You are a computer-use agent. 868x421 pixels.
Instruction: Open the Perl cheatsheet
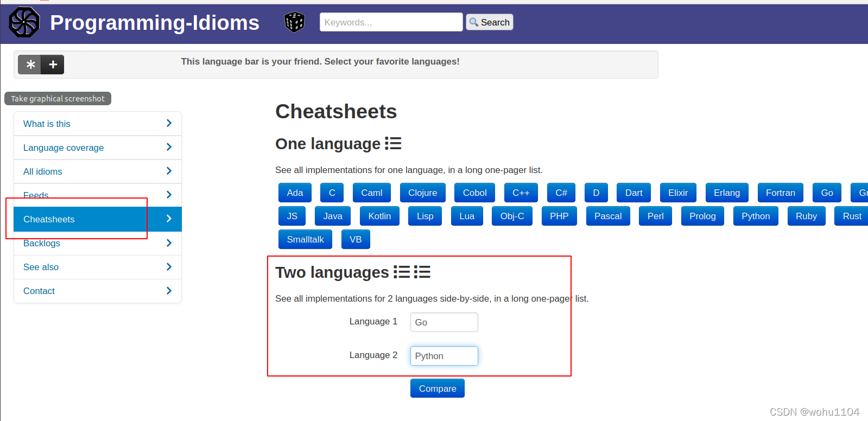656,216
